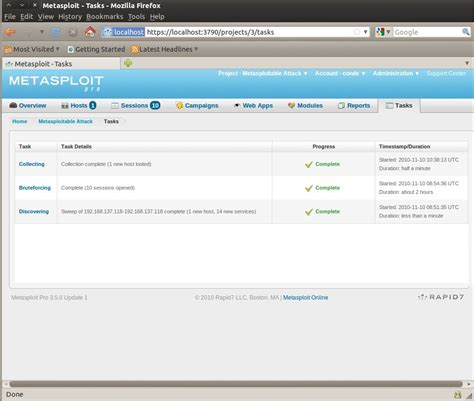Click 'Collection complete (1 new host looted)' text
Viewport: 474px width, 401px height.
(106, 164)
